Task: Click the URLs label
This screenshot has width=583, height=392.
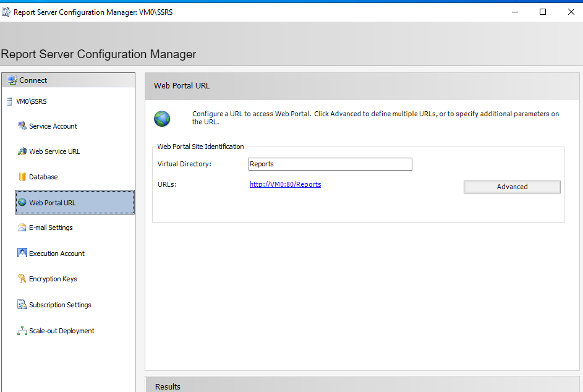Action: coord(167,184)
